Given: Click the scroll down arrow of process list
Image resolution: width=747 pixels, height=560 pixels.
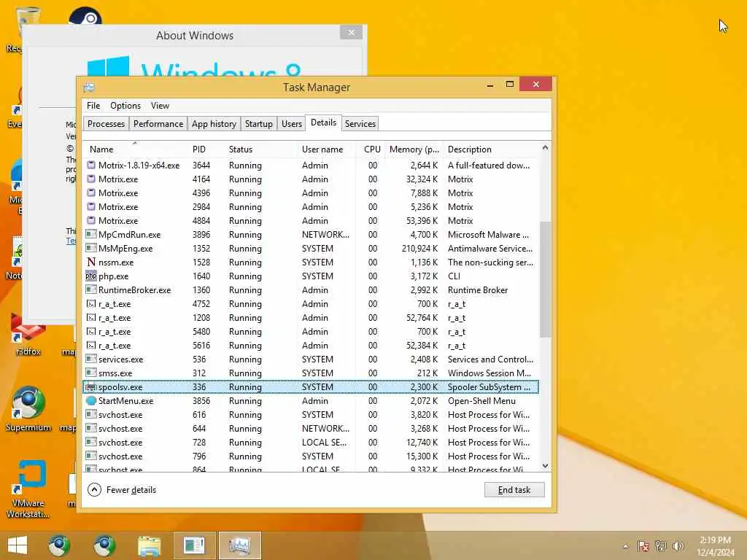Looking at the screenshot, I should pos(545,466).
